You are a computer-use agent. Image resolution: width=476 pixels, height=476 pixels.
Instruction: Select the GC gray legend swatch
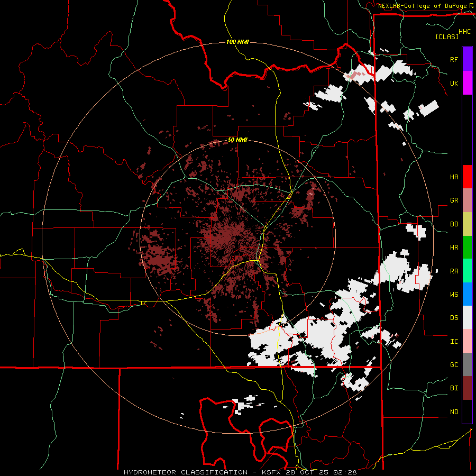point(467,364)
